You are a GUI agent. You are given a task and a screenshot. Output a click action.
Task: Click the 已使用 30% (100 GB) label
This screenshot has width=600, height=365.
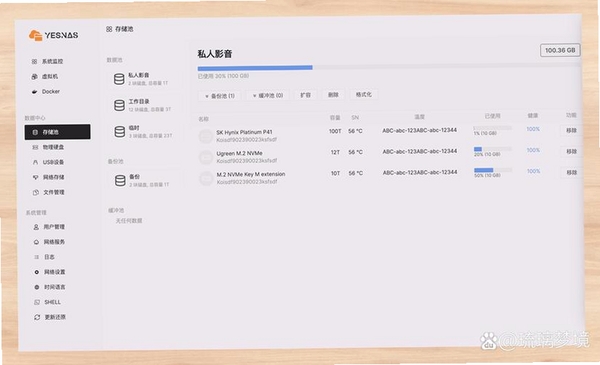pyautogui.click(x=223, y=76)
